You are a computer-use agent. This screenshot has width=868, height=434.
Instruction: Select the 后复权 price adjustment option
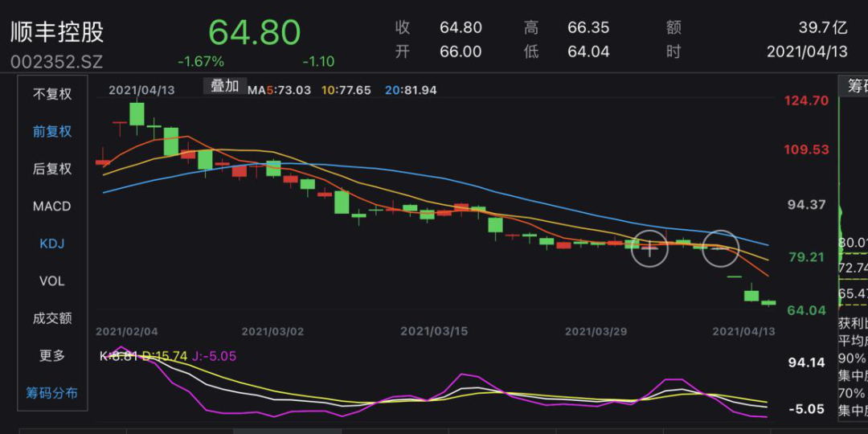pyautogui.click(x=52, y=169)
